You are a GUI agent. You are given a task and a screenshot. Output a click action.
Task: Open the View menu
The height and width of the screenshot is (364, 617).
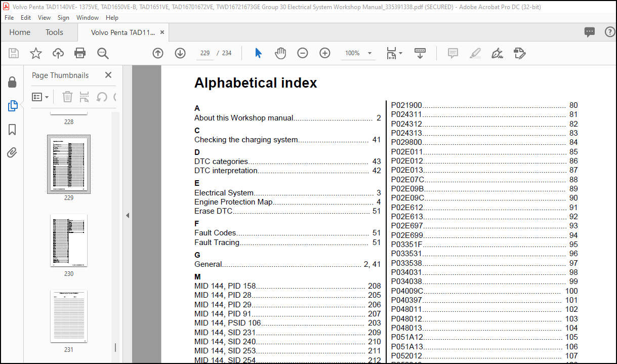coord(45,17)
